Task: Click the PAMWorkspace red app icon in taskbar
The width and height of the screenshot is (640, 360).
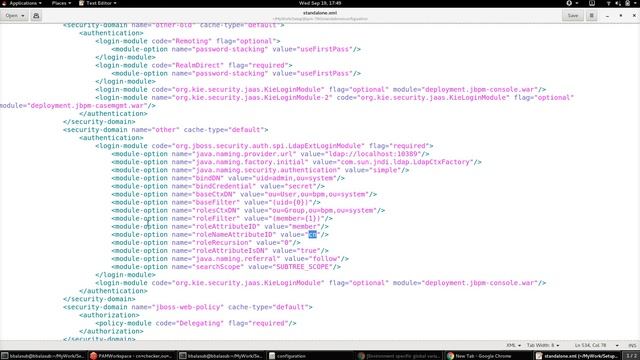Action: pos(93,356)
